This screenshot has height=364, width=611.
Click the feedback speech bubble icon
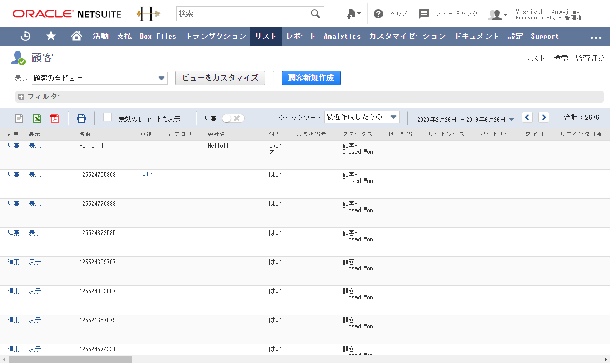(424, 14)
